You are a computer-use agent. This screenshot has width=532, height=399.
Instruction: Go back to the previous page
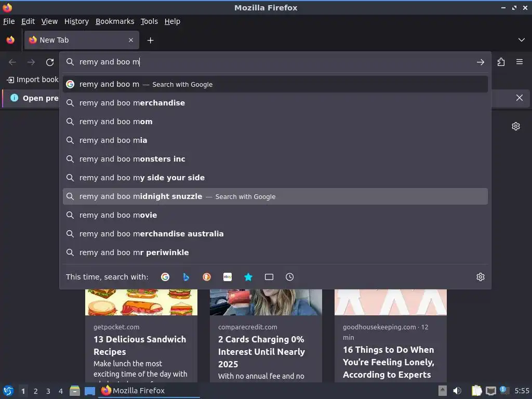pyautogui.click(x=12, y=62)
